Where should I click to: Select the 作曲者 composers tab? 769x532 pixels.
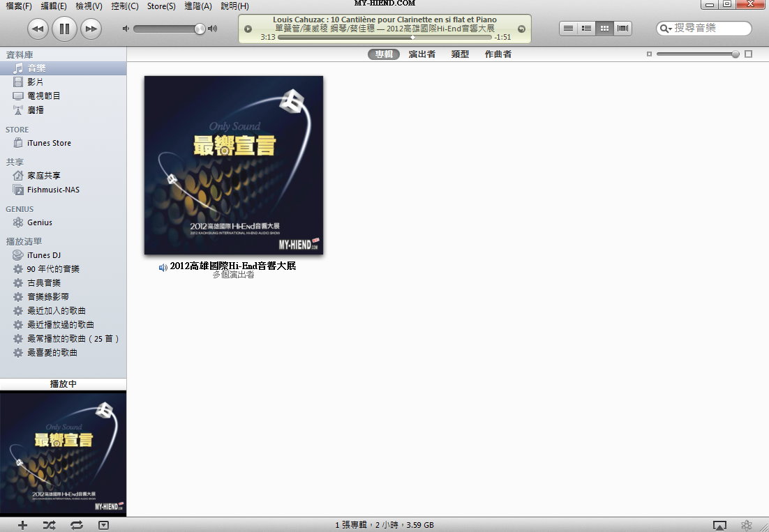point(498,54)
